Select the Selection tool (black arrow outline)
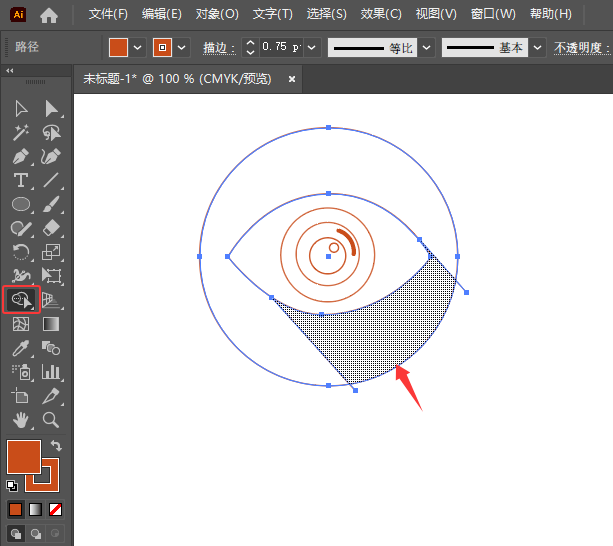The width and height of the screenshot is (613, 546). 21,109
